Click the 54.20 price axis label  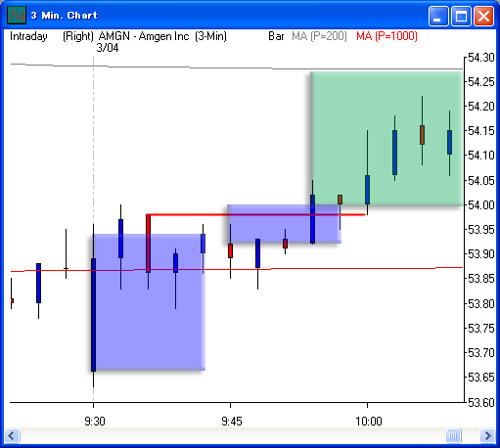[481, 107]
